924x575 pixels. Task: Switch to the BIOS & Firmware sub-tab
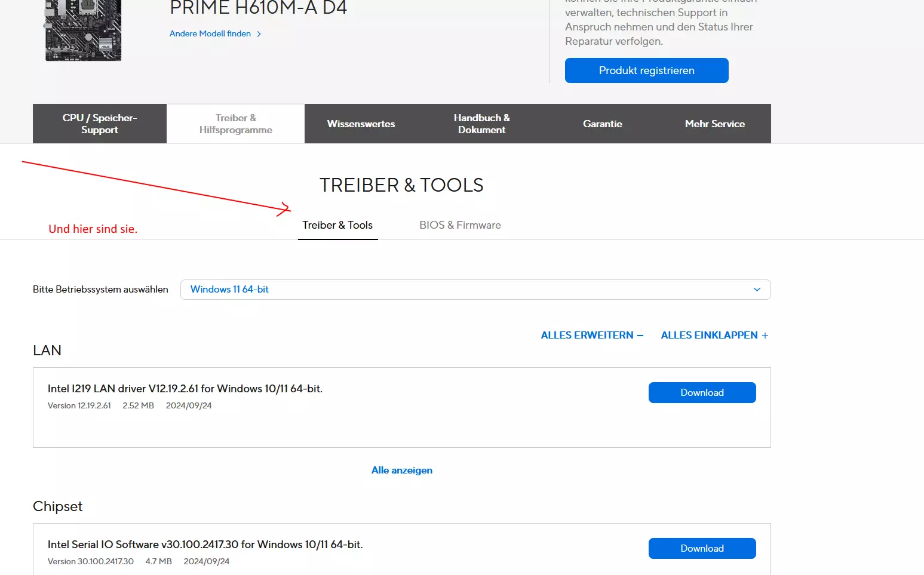pyautogui.click(x=460, y=225)
